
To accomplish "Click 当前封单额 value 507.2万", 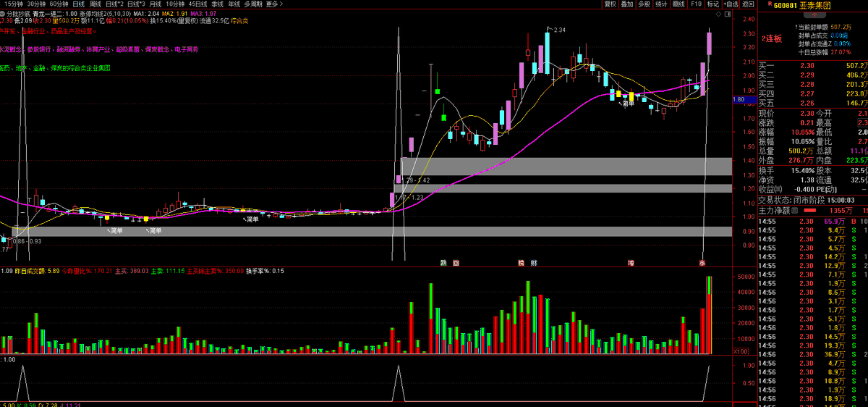I will (x=841, y=26).
